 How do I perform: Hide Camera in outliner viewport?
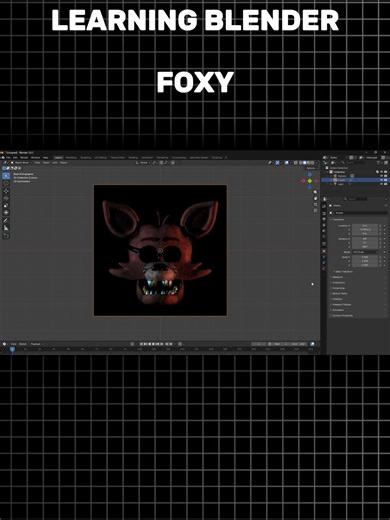[381, 176]
